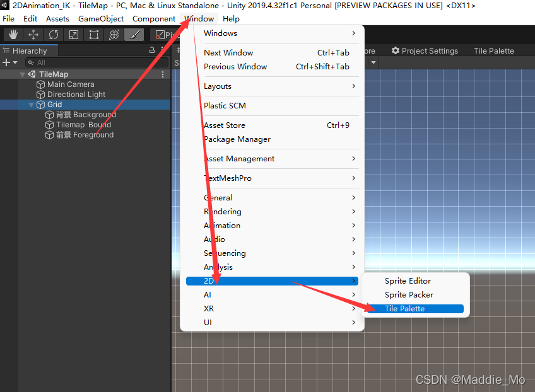
Task: Expand the Analysis submenu
Action: pos(273,267)
